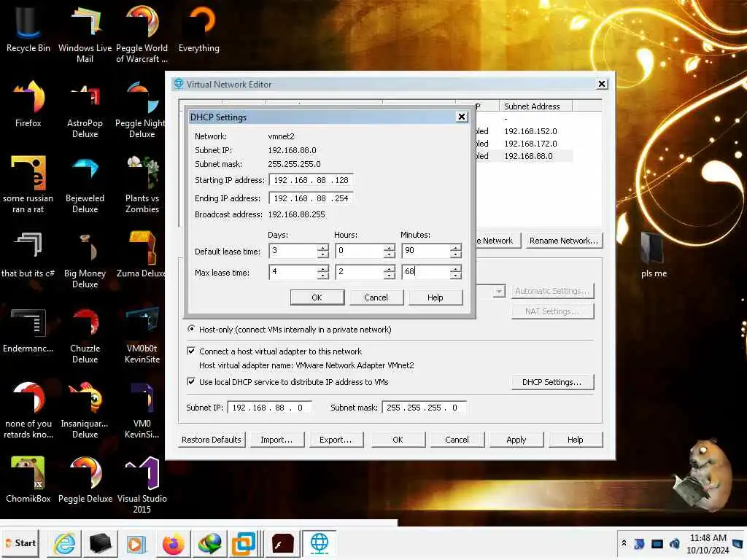747x560 pixels.
Task: Open the 'pls me' desktop folder
Action: 654,254
